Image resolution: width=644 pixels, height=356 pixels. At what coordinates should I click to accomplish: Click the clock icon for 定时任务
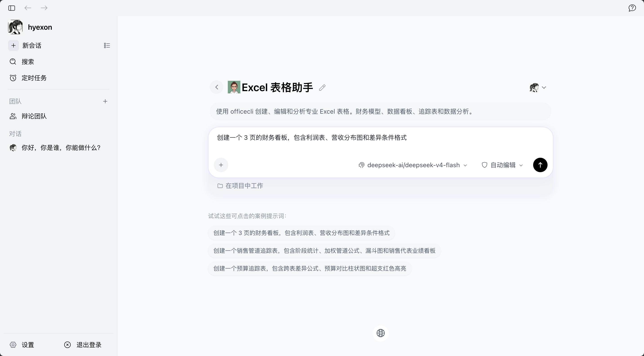tap(13, 78)
